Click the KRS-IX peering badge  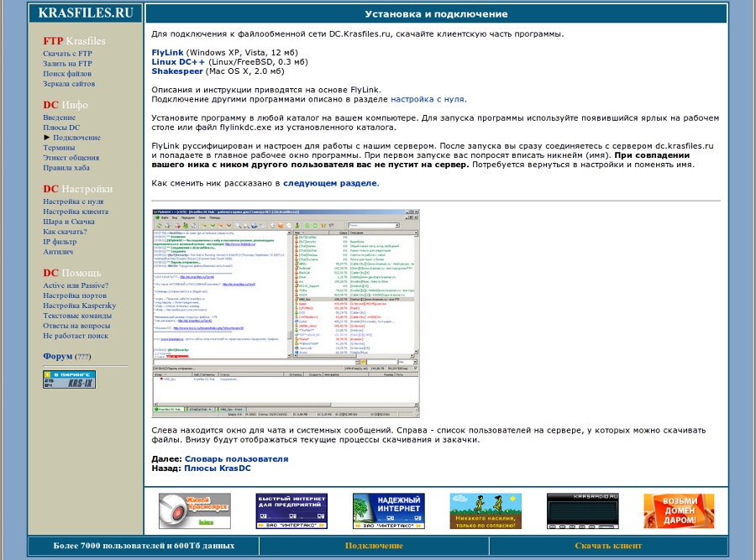point(70,379)
